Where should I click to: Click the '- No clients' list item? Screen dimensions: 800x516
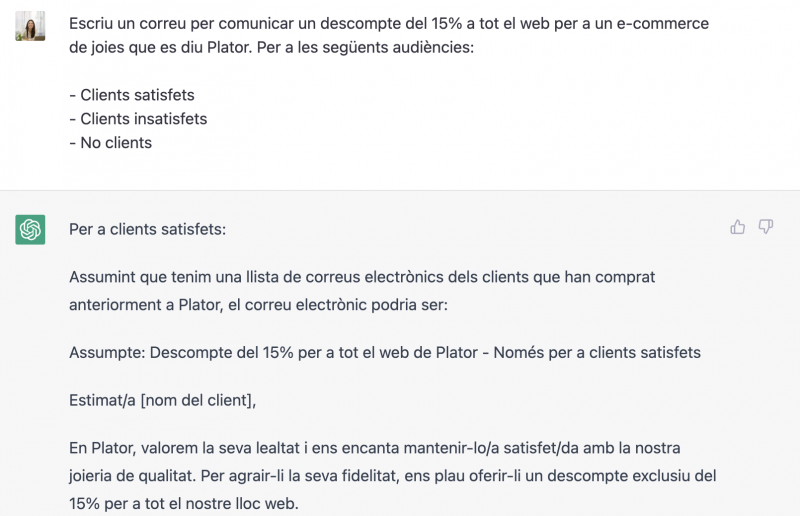coord(110,143)
